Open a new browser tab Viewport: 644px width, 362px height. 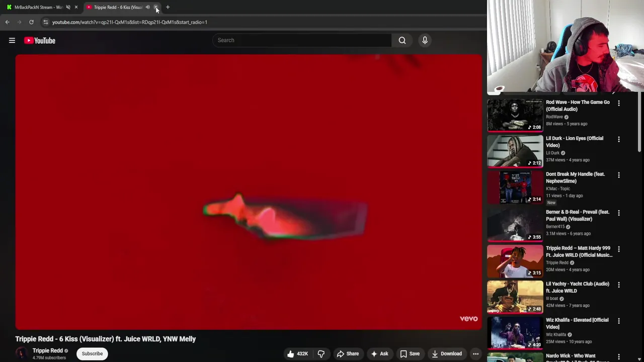click(168, 7)
